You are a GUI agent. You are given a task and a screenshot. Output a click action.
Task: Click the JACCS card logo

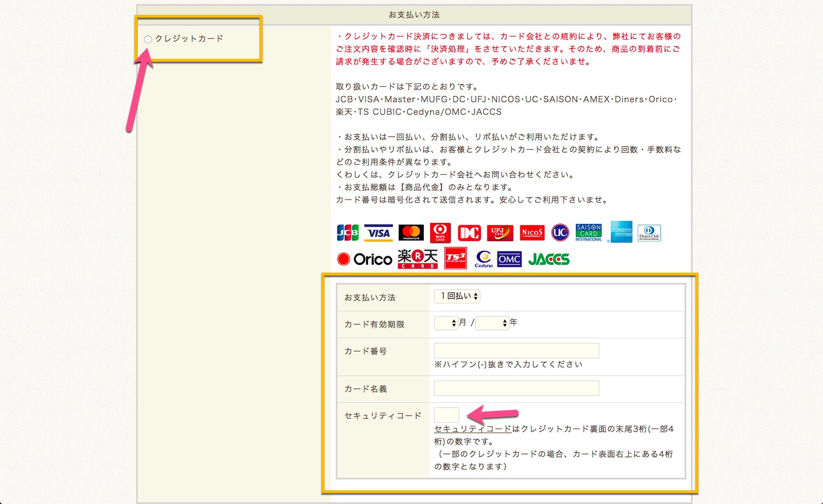pos(548,259)
